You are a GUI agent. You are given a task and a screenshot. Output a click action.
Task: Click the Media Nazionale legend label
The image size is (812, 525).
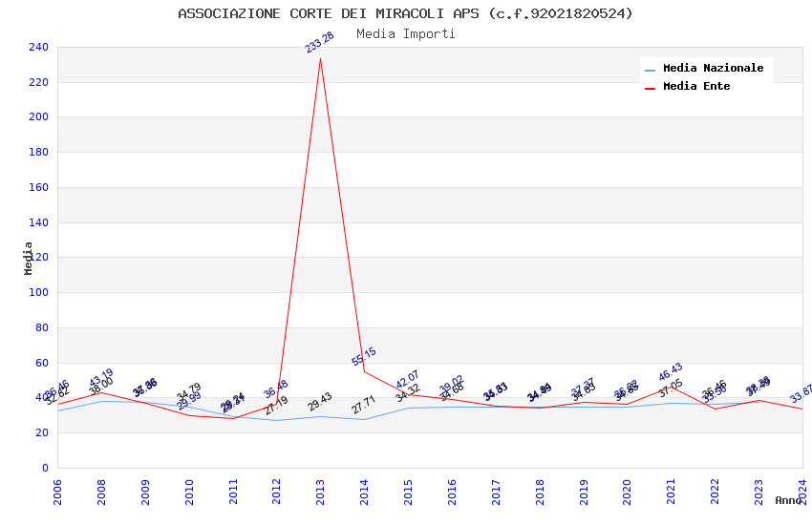(x=713, y=68)
